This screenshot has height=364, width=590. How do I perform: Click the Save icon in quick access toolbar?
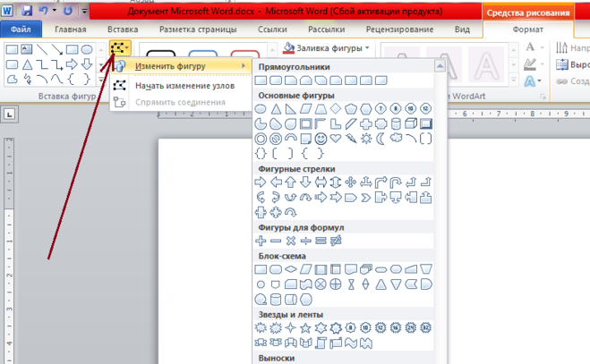coord(27,12)
